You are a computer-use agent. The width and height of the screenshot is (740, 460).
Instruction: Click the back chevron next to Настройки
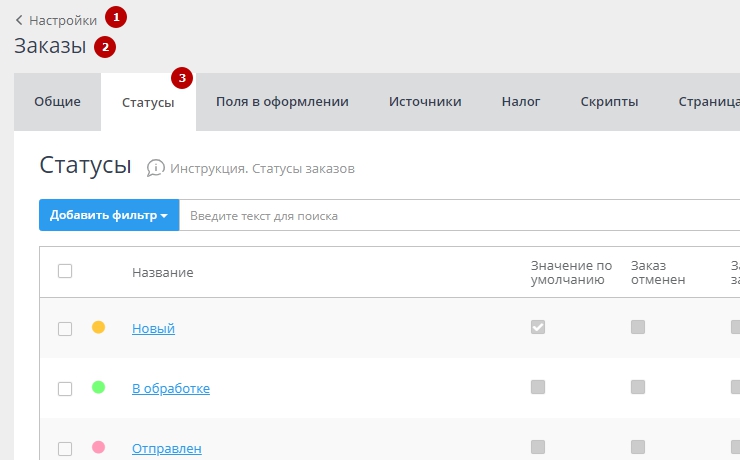coord(19,20)
